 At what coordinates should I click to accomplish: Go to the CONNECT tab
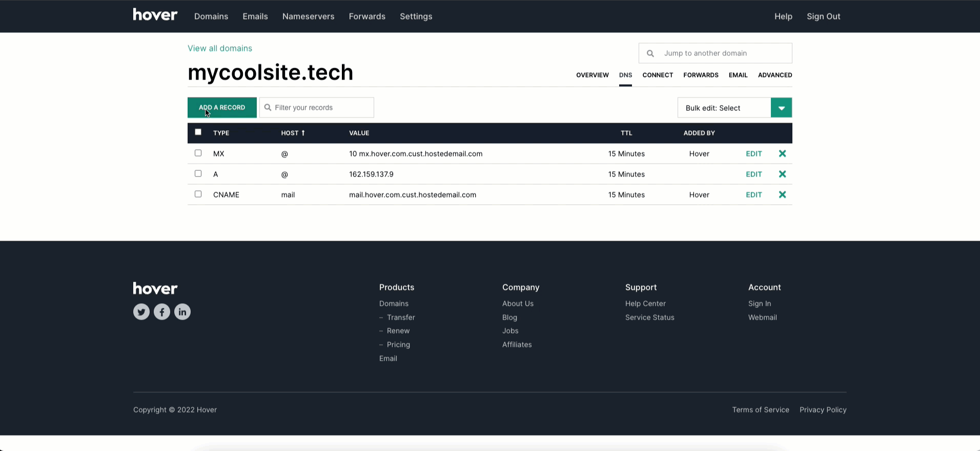click(x=658, y=75)
